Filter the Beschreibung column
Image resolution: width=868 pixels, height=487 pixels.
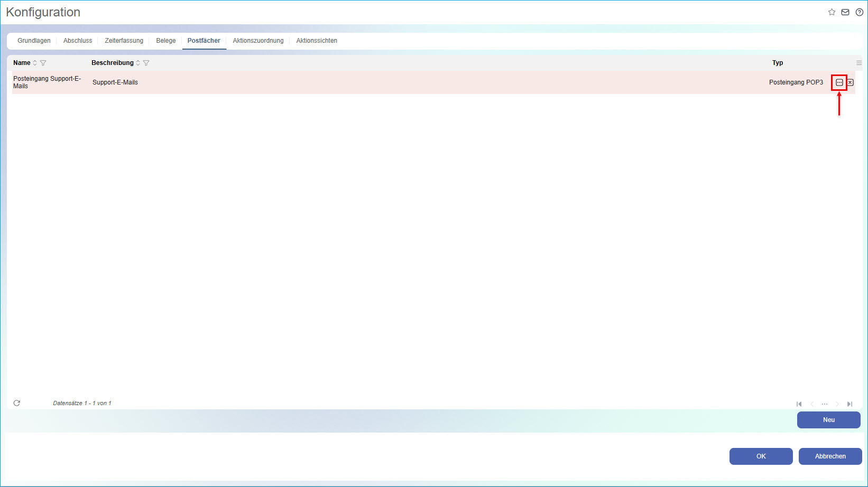(x=146, y=63)
